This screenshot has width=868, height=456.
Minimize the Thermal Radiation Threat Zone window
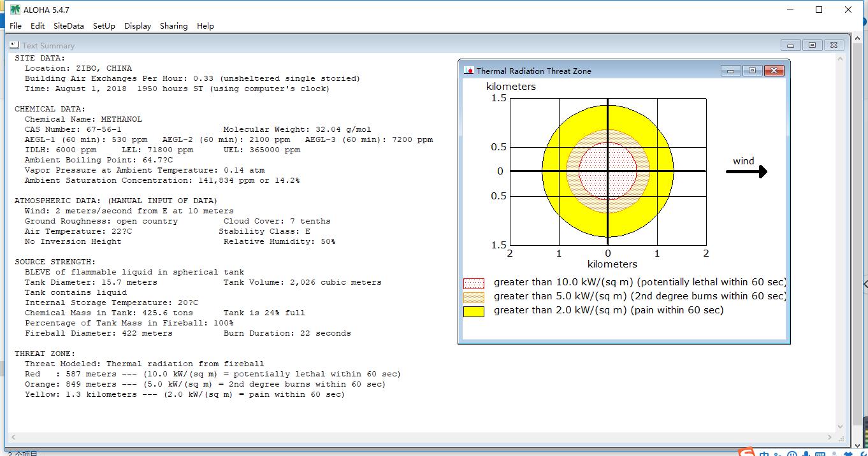[x=730, y=71]
